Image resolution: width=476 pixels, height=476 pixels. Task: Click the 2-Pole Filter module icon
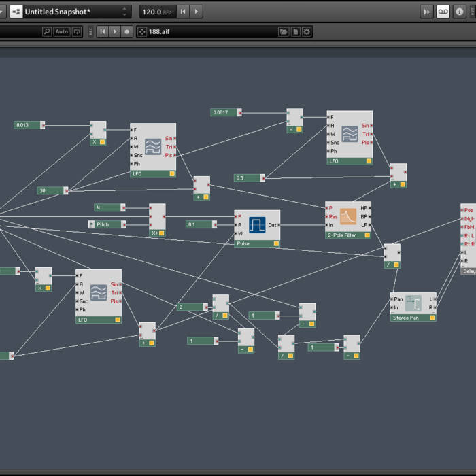click(x=348, y=217)
